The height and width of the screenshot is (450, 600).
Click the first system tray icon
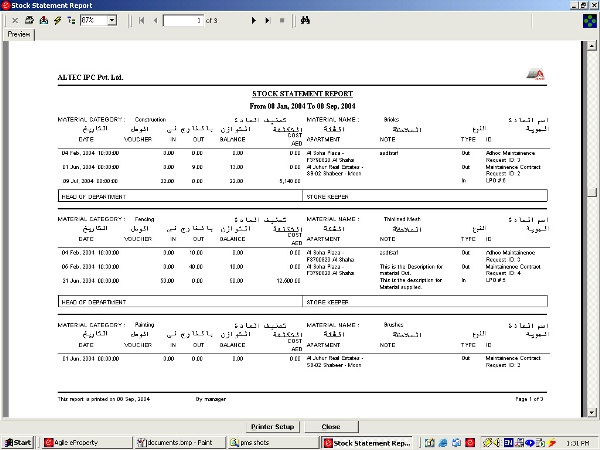(487, 443)
